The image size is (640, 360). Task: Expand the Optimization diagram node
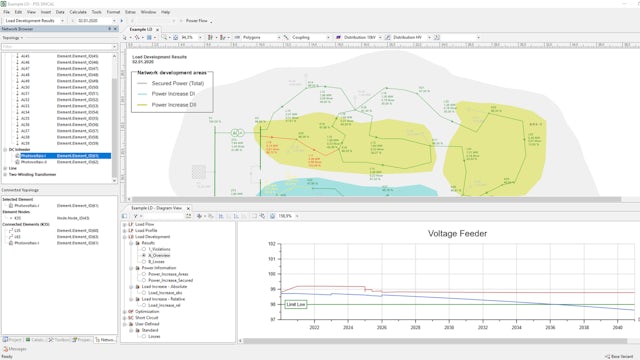(124, 311)
